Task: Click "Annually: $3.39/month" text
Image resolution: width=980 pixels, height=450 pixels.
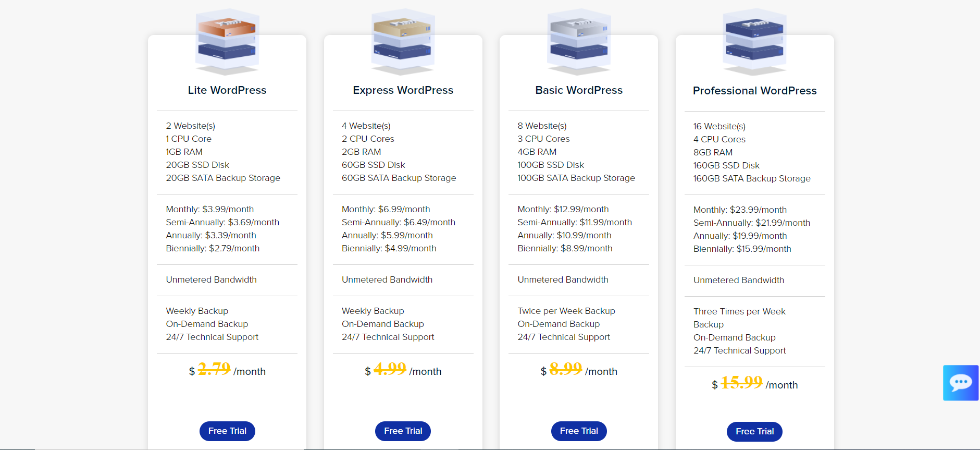Action: (211, 235)
